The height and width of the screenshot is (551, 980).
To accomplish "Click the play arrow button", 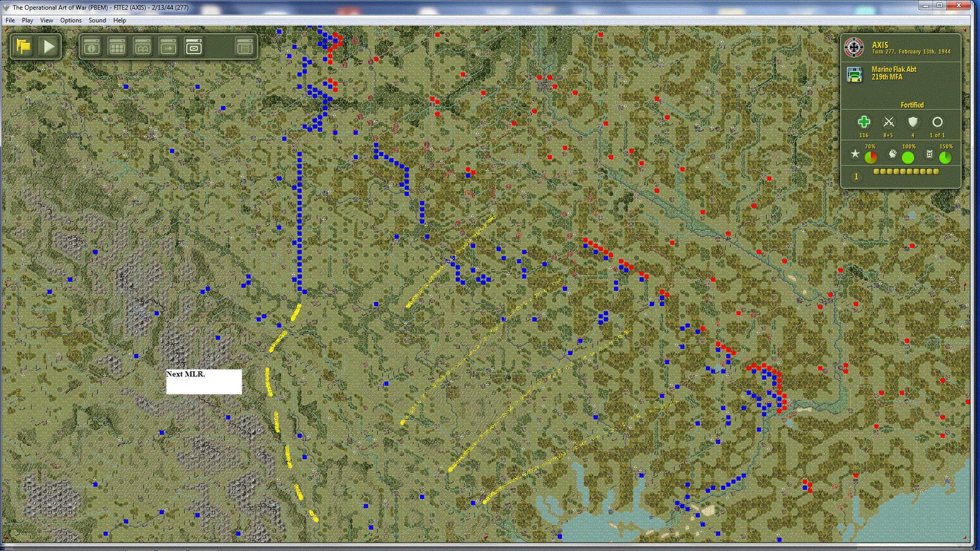I will pos(49,46).
